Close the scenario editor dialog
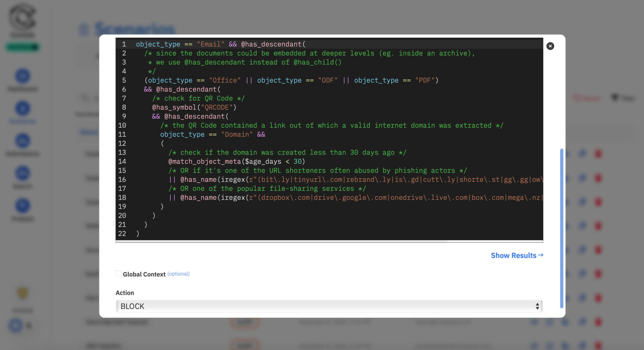The height and width of the screenshot is (350, 644). 550,46
